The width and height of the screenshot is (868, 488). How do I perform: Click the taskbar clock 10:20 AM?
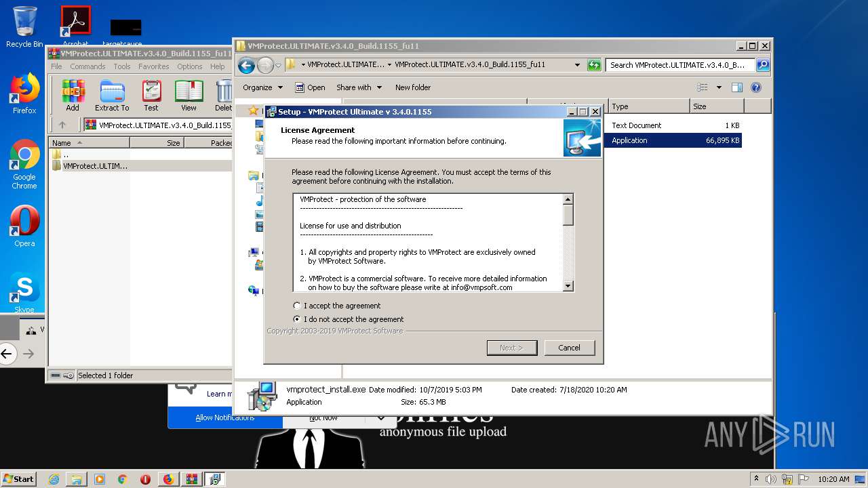(833, 479)
